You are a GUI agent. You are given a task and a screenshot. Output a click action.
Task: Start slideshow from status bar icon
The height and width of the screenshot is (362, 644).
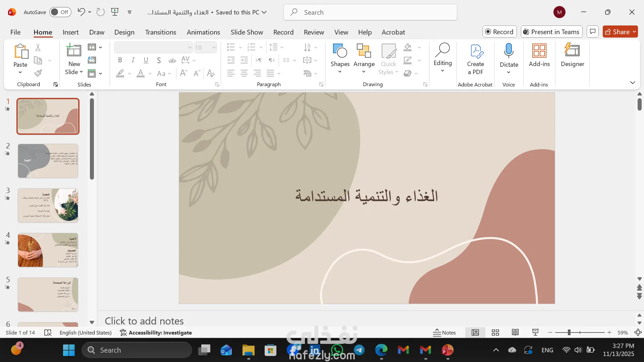click(535, 333)
